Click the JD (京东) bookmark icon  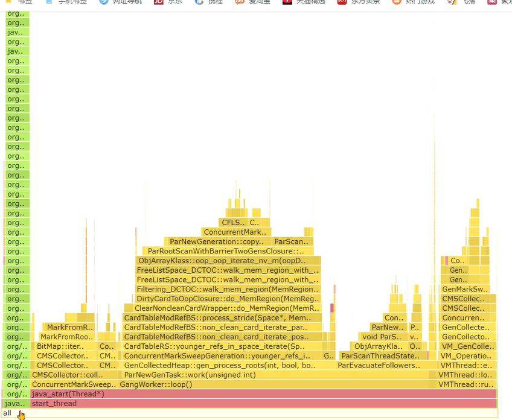(x=158, y=2)
